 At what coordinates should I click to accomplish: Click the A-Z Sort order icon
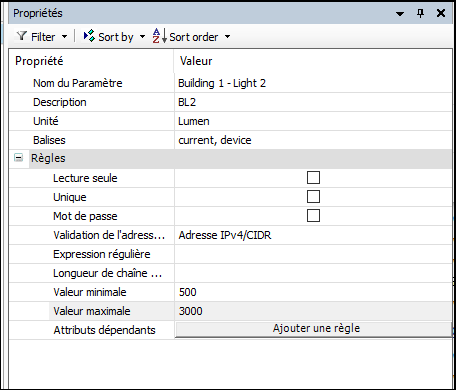pos(160,36)
